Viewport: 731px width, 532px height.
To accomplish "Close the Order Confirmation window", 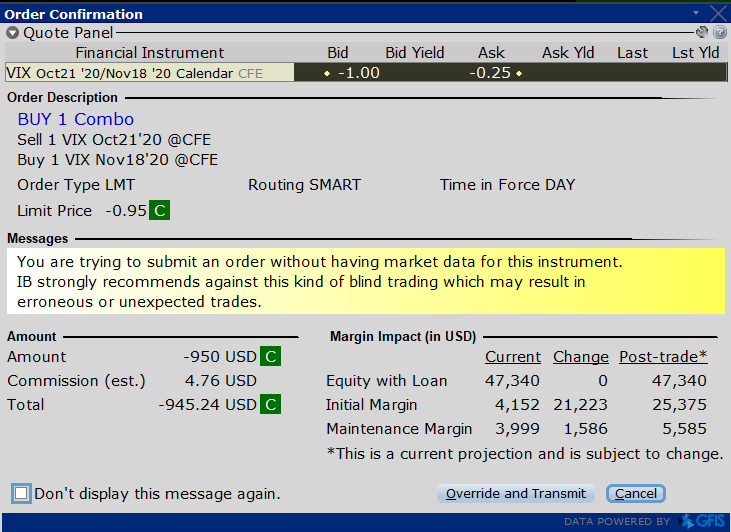I will tap(718, 14).
